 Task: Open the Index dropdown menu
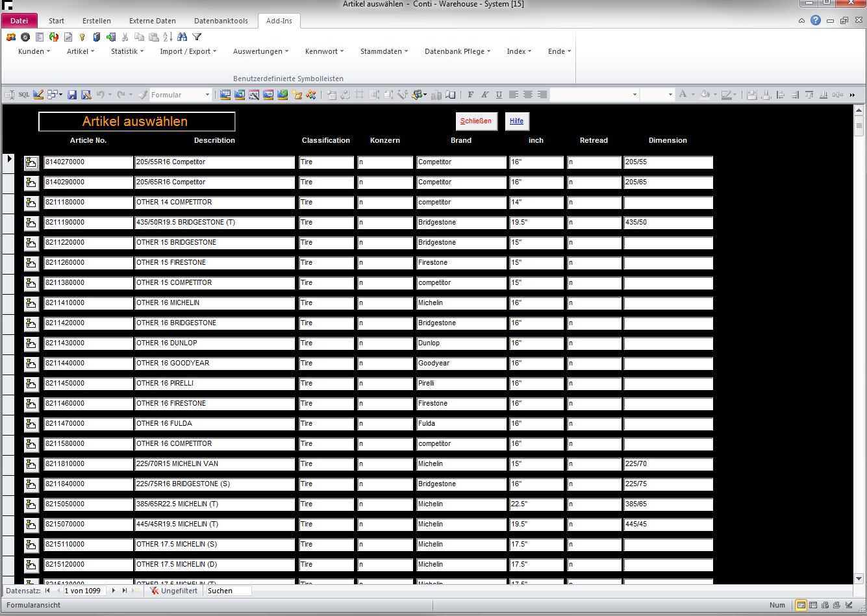pos(520,51)
